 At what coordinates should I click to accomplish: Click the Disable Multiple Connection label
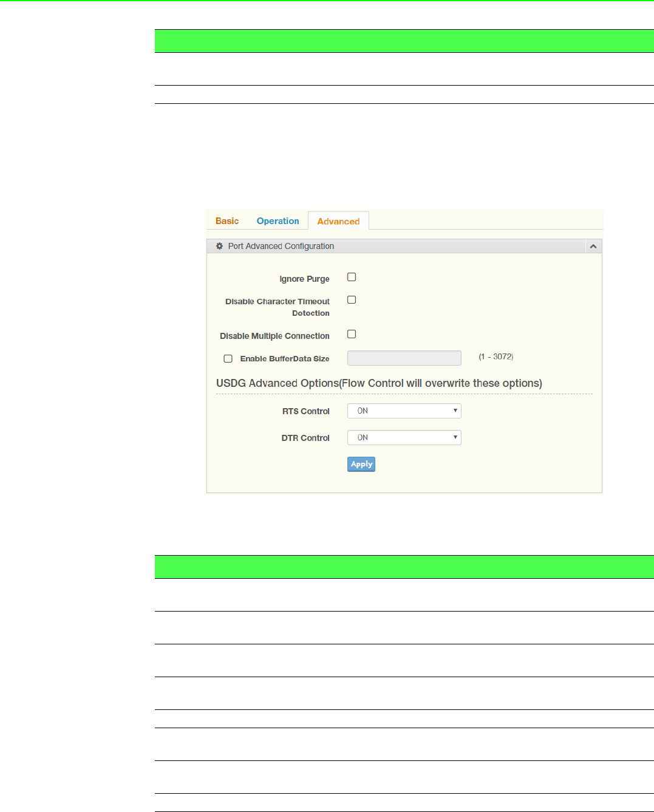(x=274, y=336)
